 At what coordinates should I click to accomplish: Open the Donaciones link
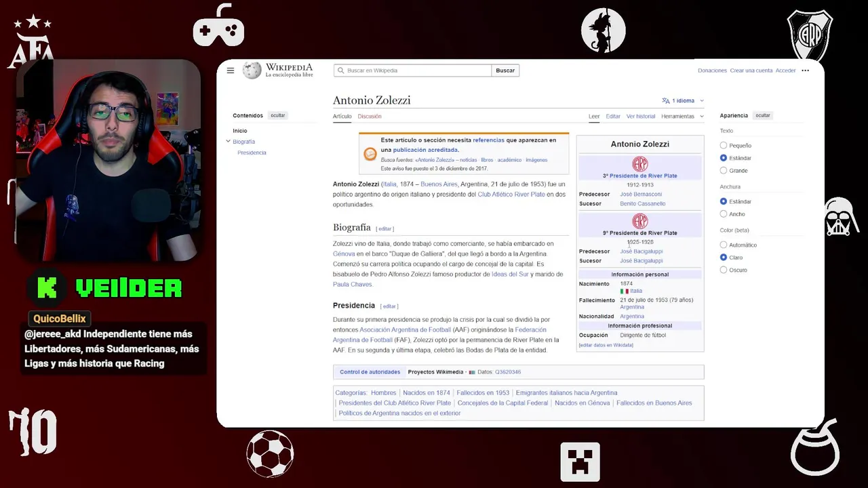pyautogui.click(x=712, y=70)
